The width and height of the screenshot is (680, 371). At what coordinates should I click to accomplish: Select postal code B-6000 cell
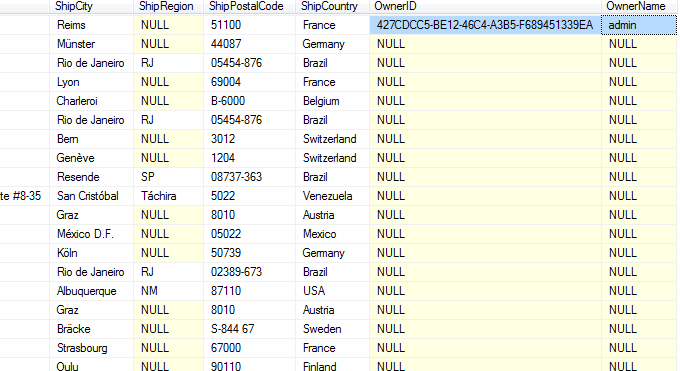249,101
